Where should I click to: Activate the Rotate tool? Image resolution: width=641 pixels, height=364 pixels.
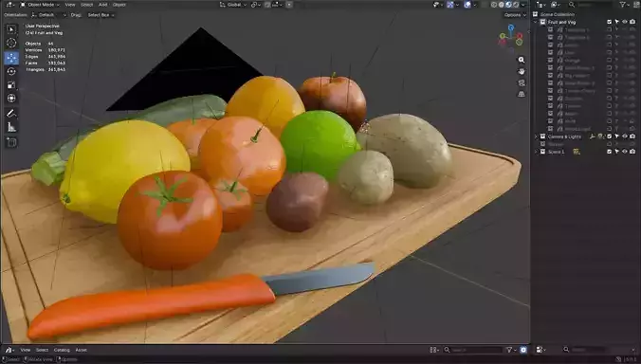tap(11, 71)
